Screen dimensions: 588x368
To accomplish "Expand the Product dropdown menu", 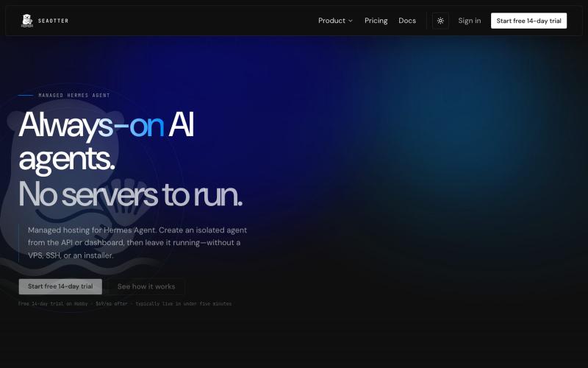I will coord(335,21).
